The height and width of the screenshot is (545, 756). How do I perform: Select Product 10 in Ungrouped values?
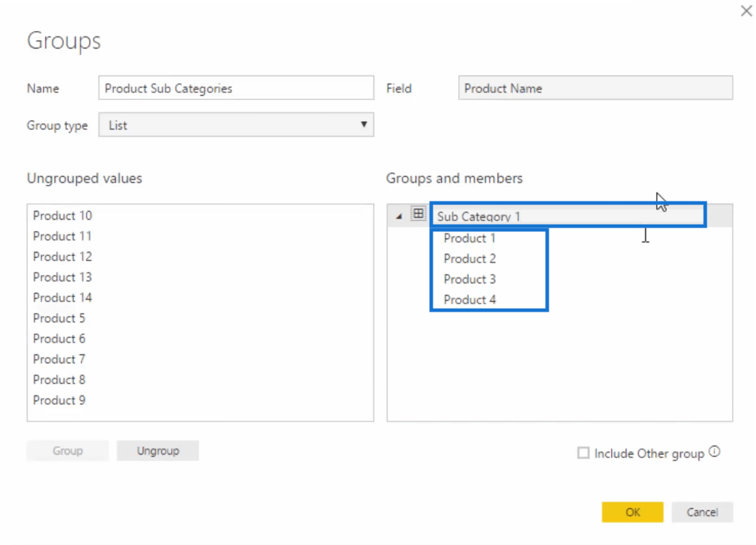coord(62,215)
